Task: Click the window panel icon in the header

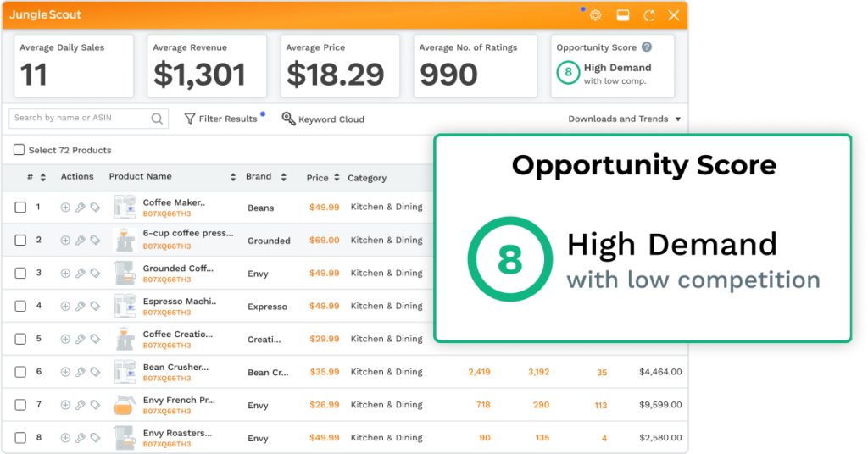Action: tap(623, 15)
